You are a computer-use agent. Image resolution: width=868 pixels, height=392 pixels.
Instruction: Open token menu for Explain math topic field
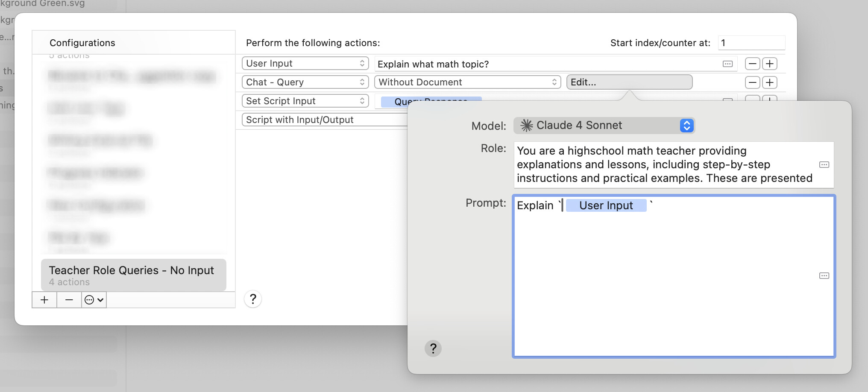click(727, 64)
